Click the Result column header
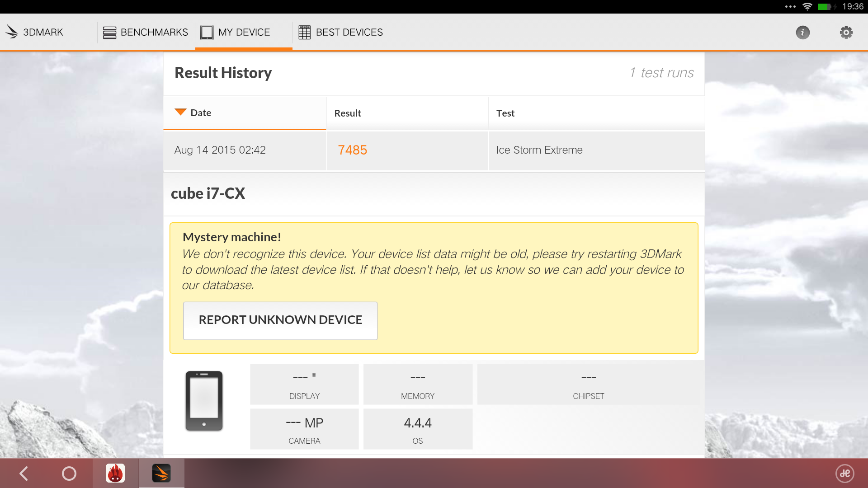Viewport: 868px width, 488px height. [x=407, y=113]
